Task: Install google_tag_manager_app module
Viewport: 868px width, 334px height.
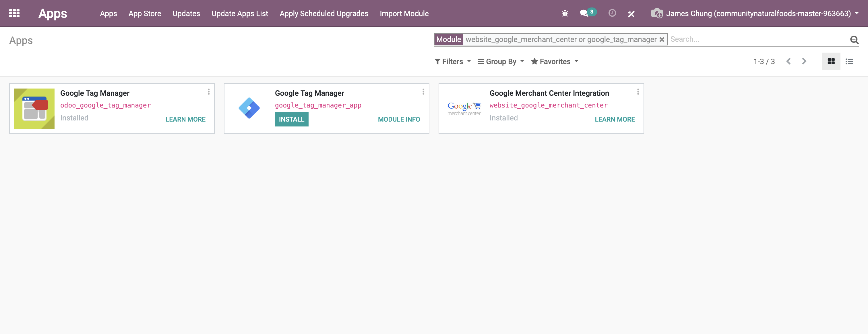Action: (291, 119)
